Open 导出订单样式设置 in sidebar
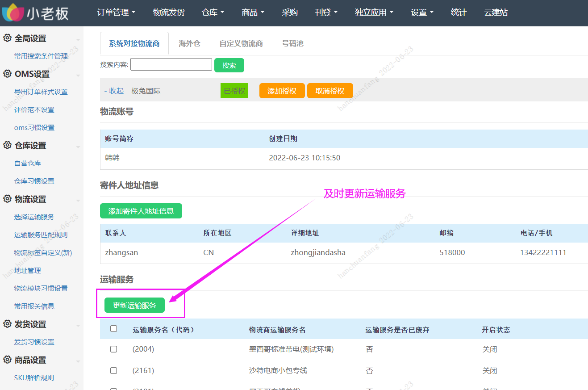The image size is (588, 390). tap(41, 92)
